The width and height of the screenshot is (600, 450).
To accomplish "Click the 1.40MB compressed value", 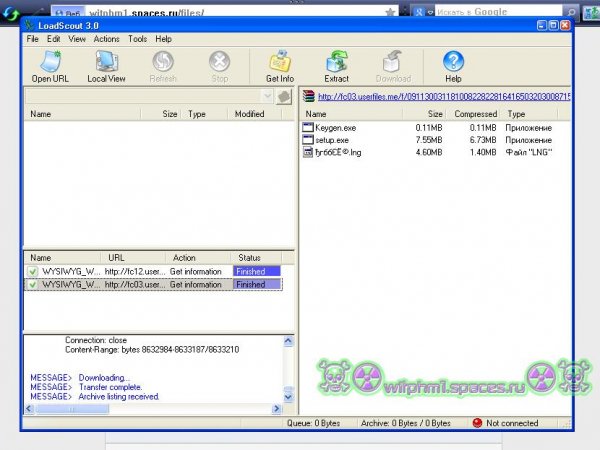I will [x=483, y=152].
